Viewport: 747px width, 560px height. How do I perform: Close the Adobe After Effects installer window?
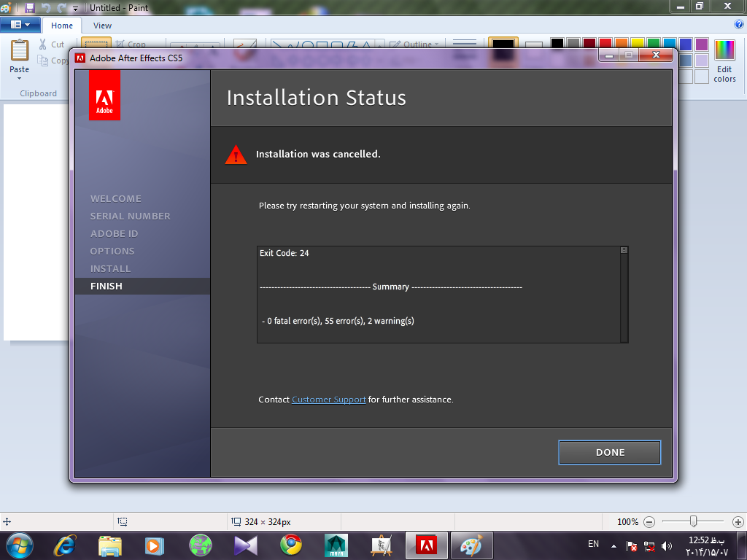(x=656, y=55)
